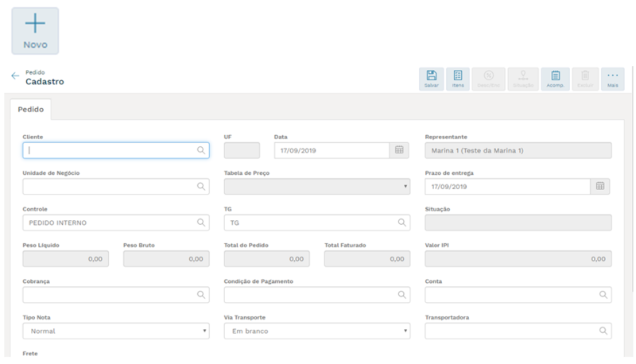636x364 pixels.
Task: Click the Excluir trash button
Action: [x=585, y=79]
